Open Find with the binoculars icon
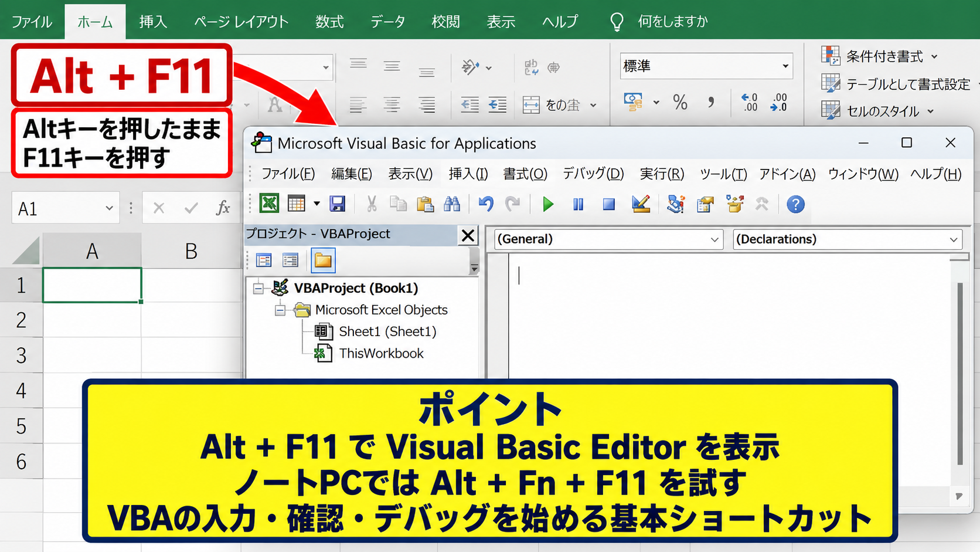Viewport: 980px width, 552px height. (452, 204)
